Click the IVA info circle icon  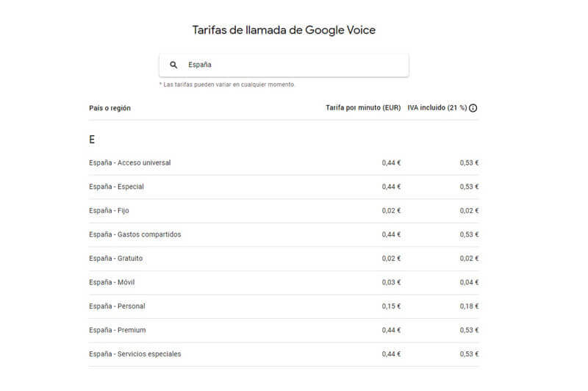[473, 108]
